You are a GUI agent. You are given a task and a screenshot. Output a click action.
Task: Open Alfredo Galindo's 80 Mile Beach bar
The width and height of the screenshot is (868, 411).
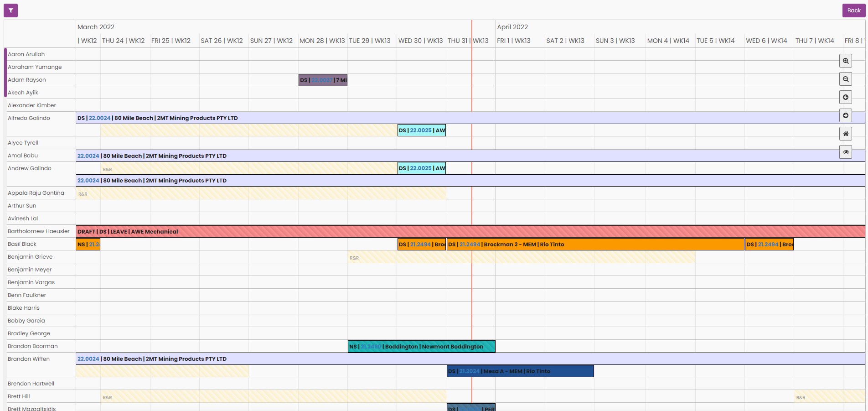(x=470, y=118)
